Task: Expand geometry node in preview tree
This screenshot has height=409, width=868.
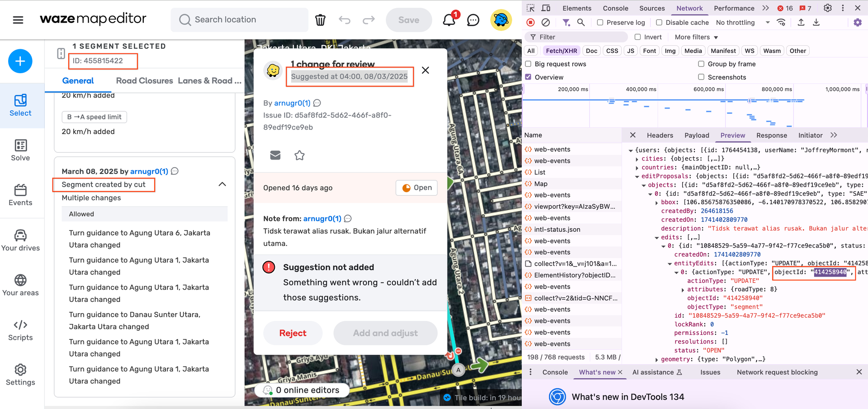Action: coord(657,360)
